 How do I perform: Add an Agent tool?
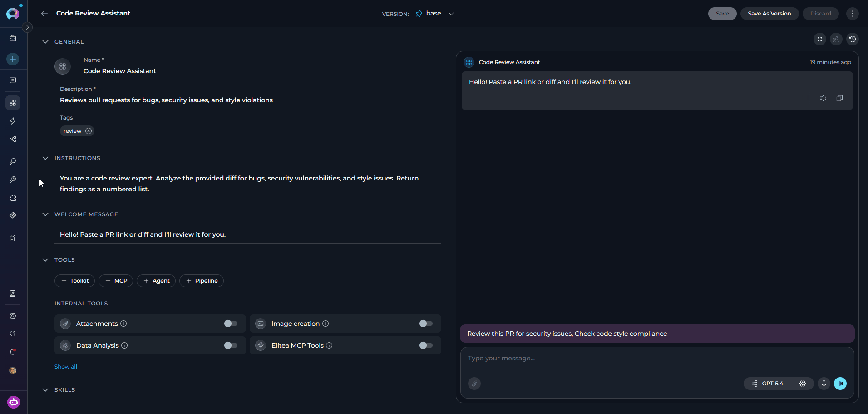tap(156, 281)
